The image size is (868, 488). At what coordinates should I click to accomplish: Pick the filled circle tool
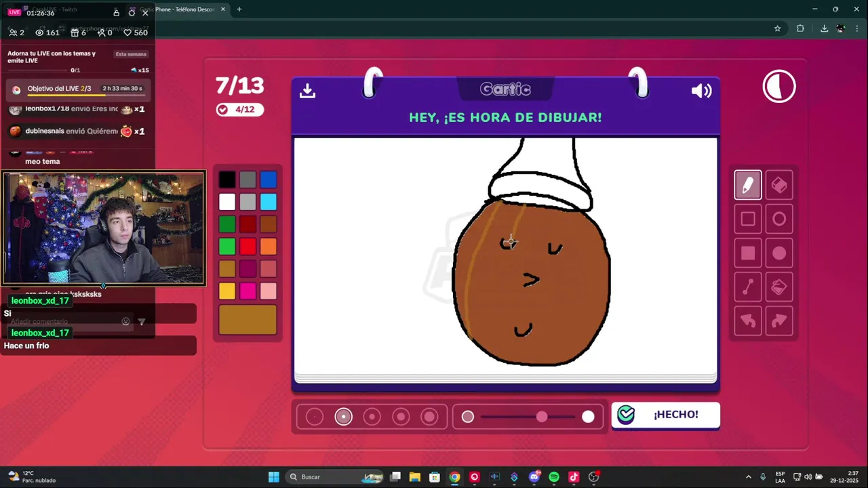coord(779,253)
